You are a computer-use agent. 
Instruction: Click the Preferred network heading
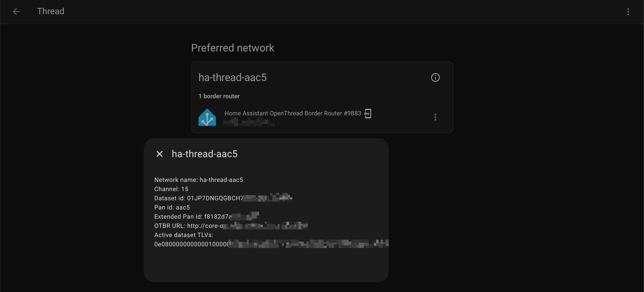point(233,48)
